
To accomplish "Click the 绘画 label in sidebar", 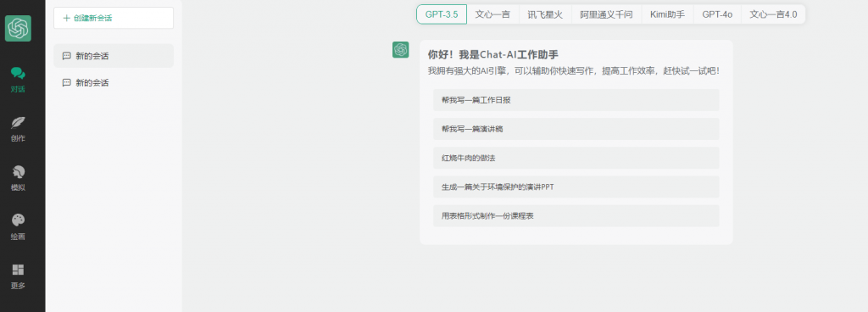I will [x=19, y=237].
